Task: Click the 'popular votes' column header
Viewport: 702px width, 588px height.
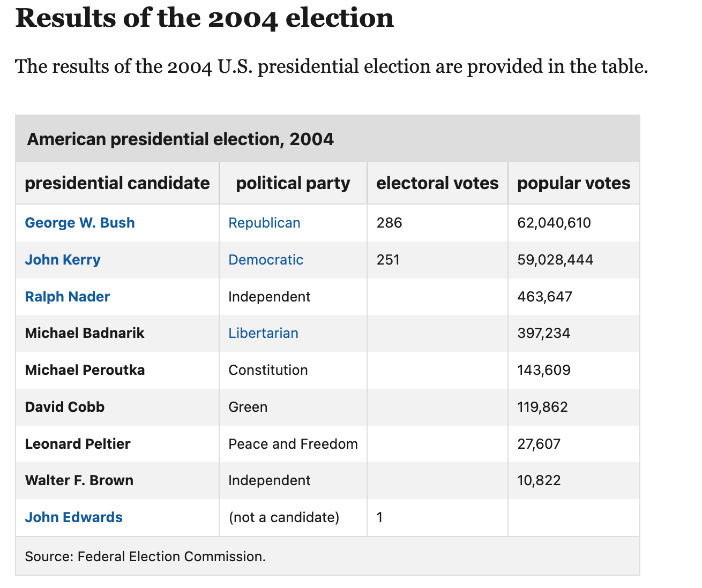Action: pos(573,183)
